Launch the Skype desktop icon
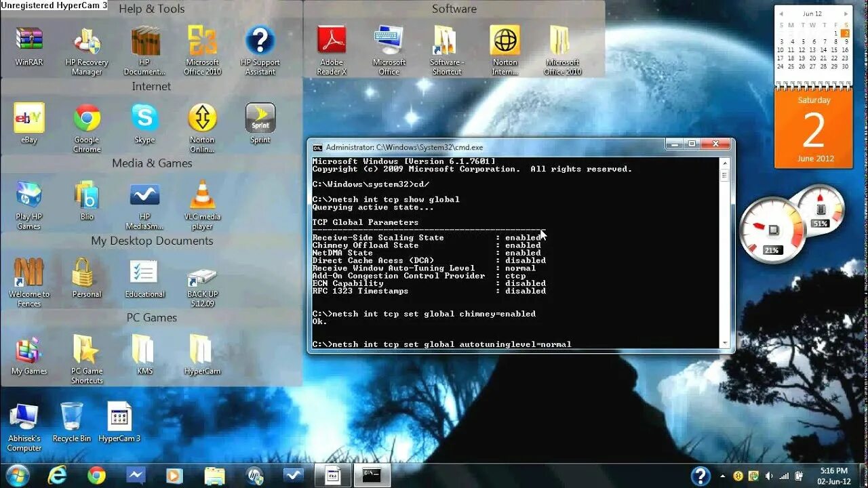 [144, 123]
